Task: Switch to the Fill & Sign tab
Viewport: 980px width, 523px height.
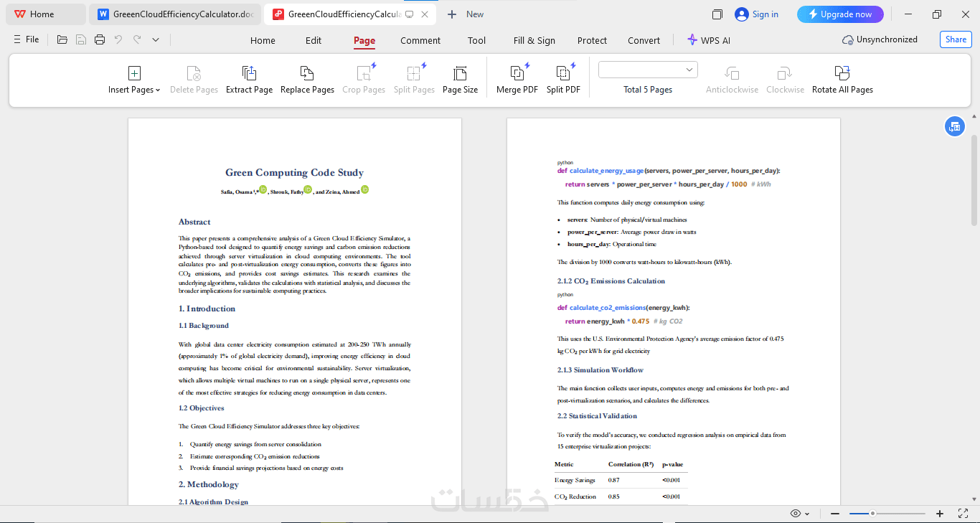Action: [534, 40]
